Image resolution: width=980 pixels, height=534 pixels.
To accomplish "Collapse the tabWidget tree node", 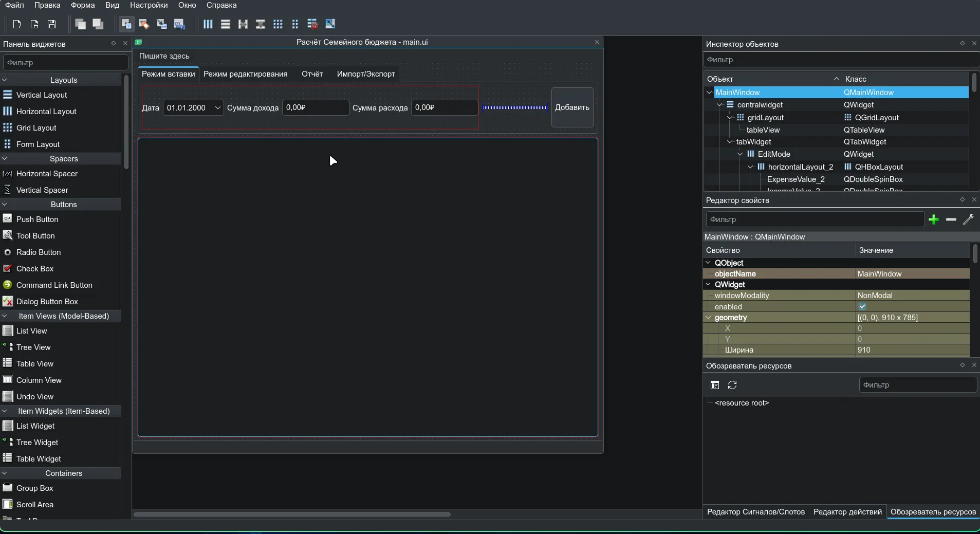I will coord(730,142).
